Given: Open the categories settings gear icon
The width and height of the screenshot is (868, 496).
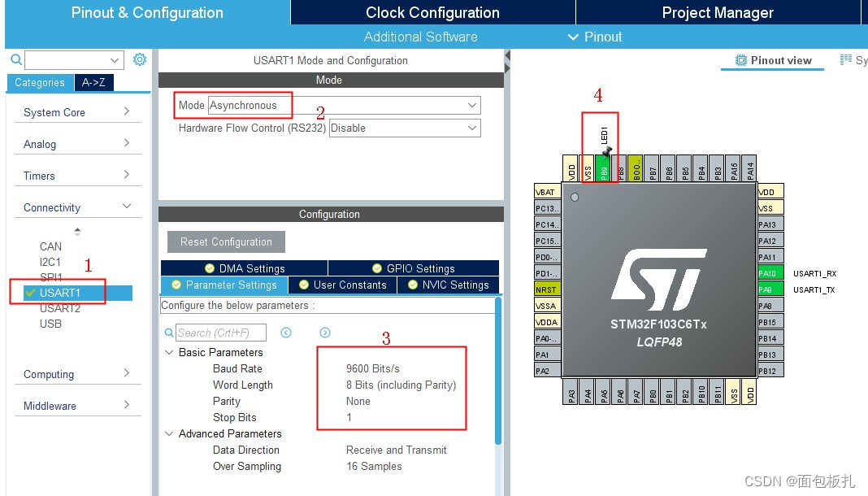Looking at the screenshot, I should pyautogui.click(x=140, y=59).
